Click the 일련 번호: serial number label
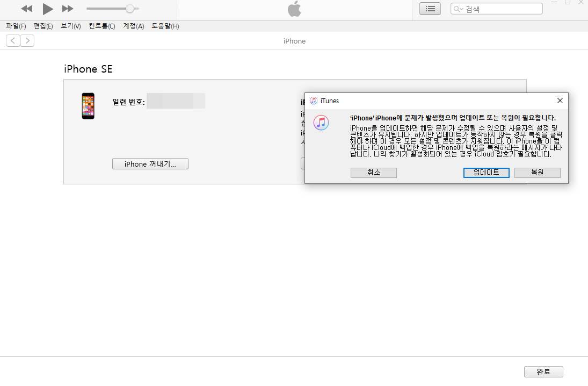 [x=129, y=102]
